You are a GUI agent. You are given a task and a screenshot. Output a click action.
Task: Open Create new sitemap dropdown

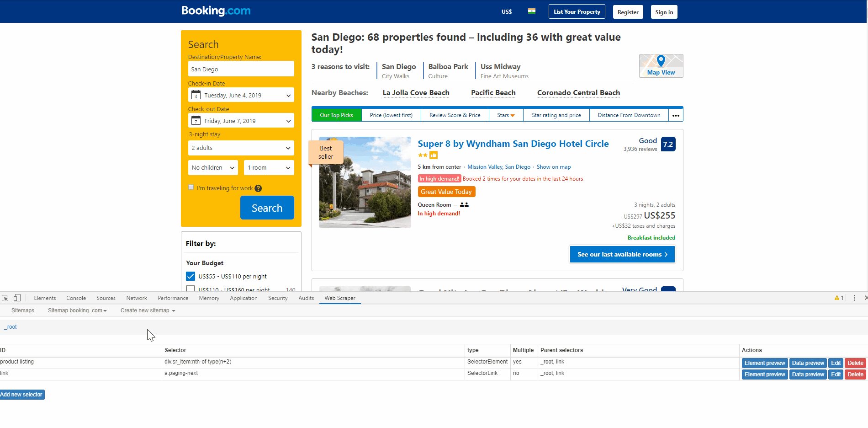pyautogui.click(x=148, y=310)
